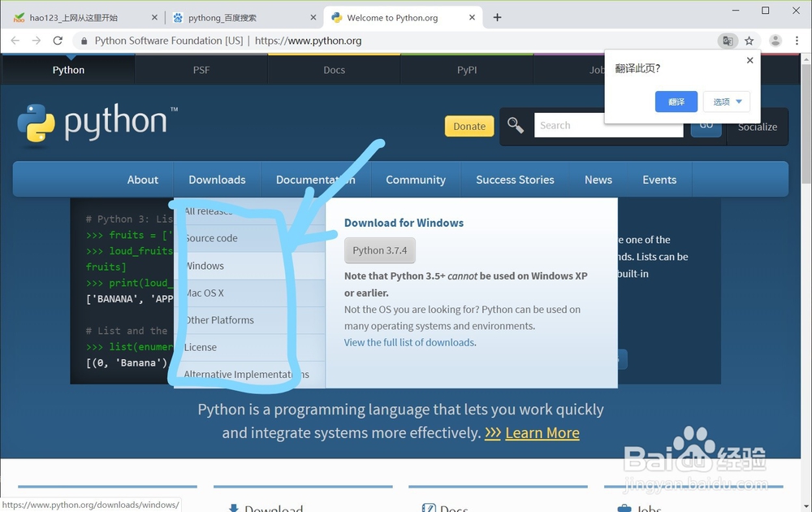Close the hao123 tab

point(154,18)
